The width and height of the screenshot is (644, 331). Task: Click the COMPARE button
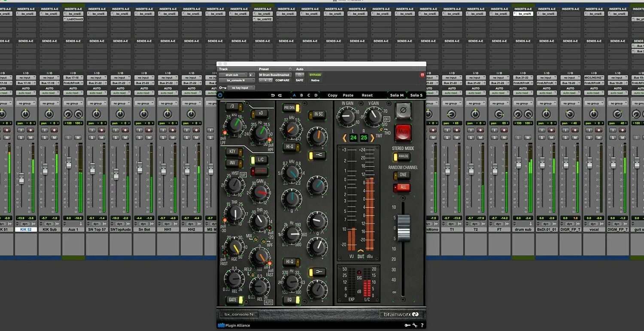[x=282, y=80]
